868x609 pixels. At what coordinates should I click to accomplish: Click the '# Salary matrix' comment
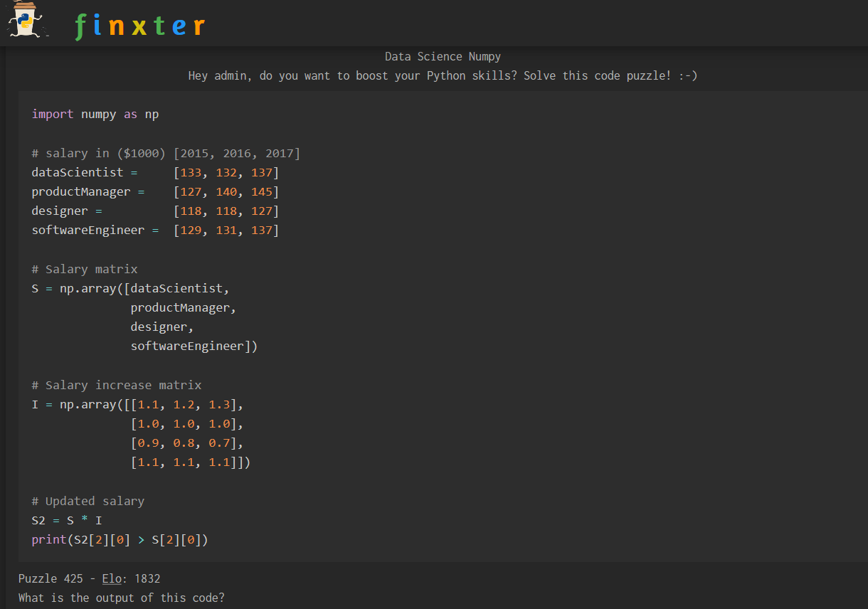[x=85, y=269]
